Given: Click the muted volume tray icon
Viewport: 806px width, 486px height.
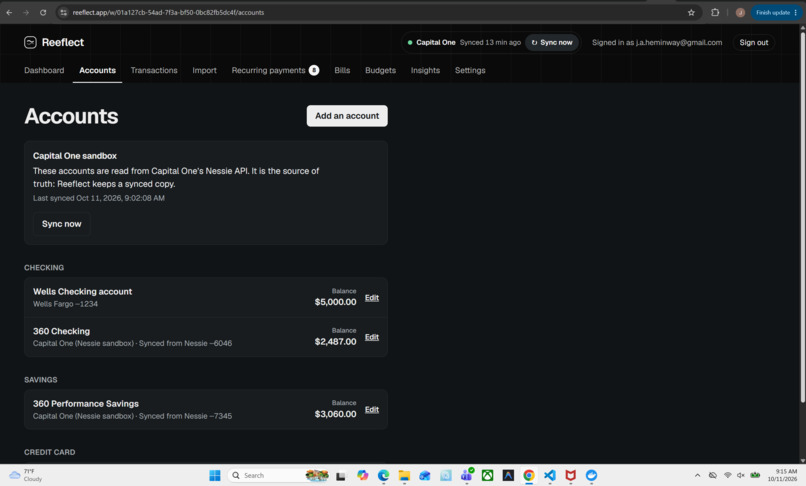Looking at the screenshot, I should [741, 475].
